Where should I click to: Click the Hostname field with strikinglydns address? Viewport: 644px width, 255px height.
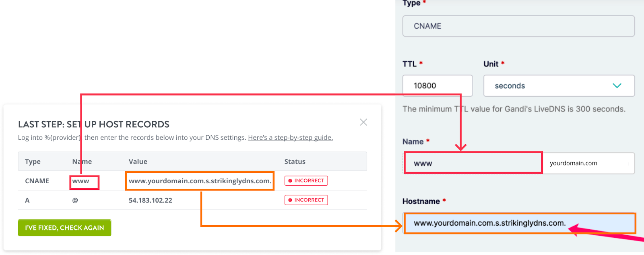(520, 223)
